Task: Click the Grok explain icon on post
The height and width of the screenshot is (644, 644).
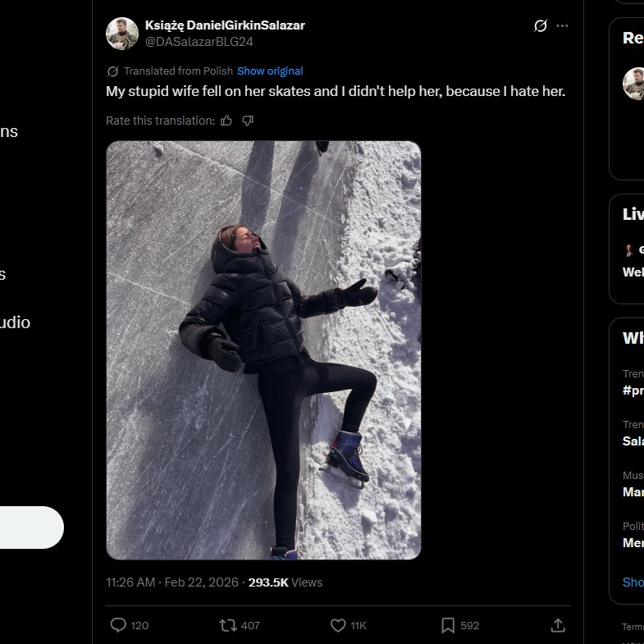Action: (x=540, y=25)
